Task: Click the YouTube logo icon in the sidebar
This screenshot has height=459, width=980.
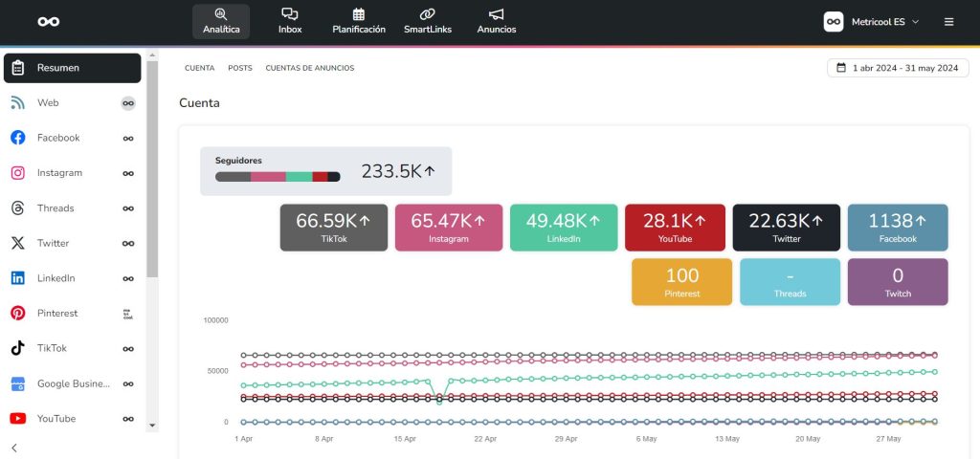Action: [x=18, y=419]
